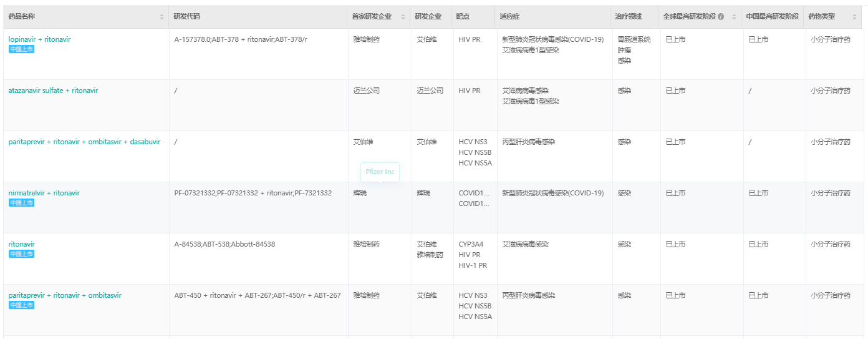Click 小分子治疗药 in lopinavir row
The height and width of the screenshot is (339, 868).
(831, 39)
